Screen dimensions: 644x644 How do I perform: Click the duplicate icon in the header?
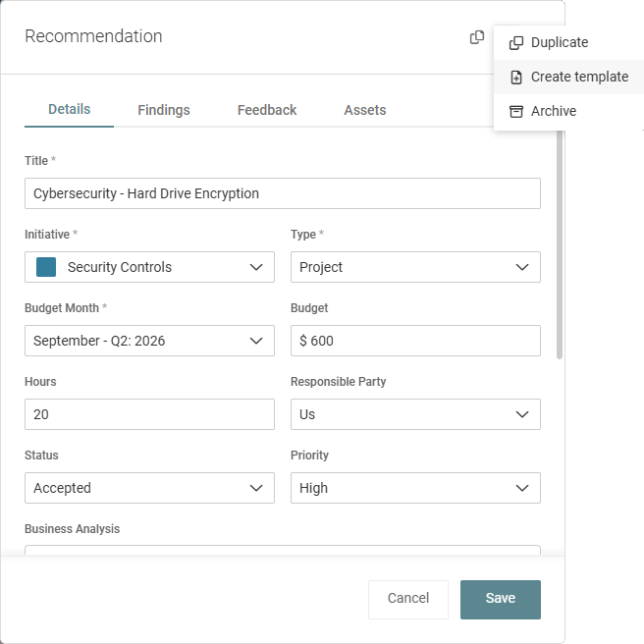click(x=477, y=37)
